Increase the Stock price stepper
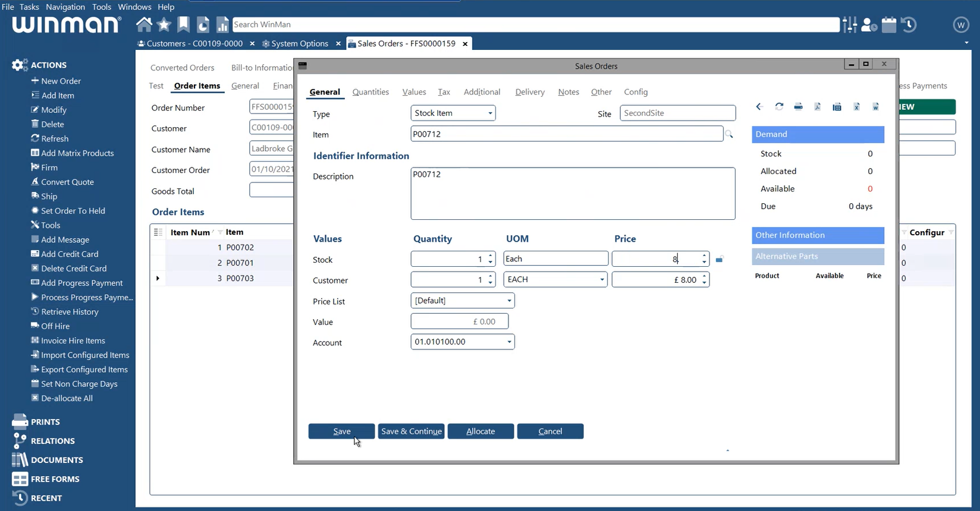980x511 pixels. 705,256
